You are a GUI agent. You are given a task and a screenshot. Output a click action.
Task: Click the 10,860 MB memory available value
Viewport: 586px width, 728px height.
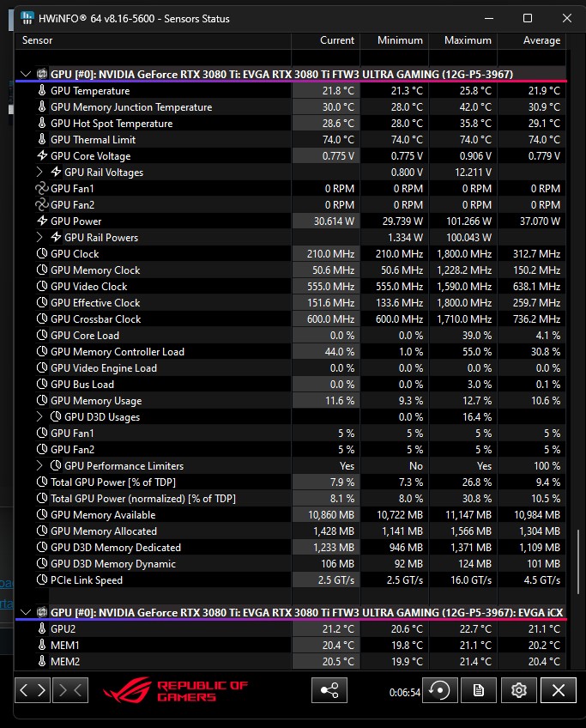(331, 514)
